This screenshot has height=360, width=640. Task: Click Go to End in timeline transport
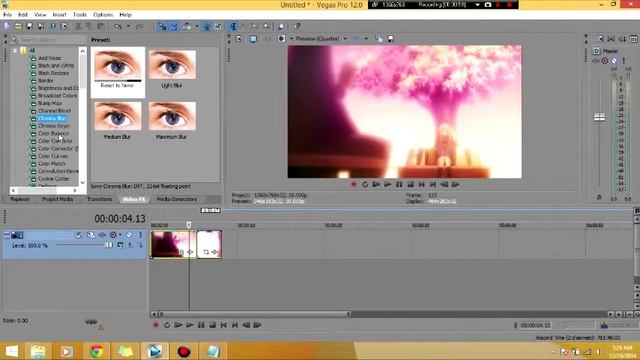[235, 325]
